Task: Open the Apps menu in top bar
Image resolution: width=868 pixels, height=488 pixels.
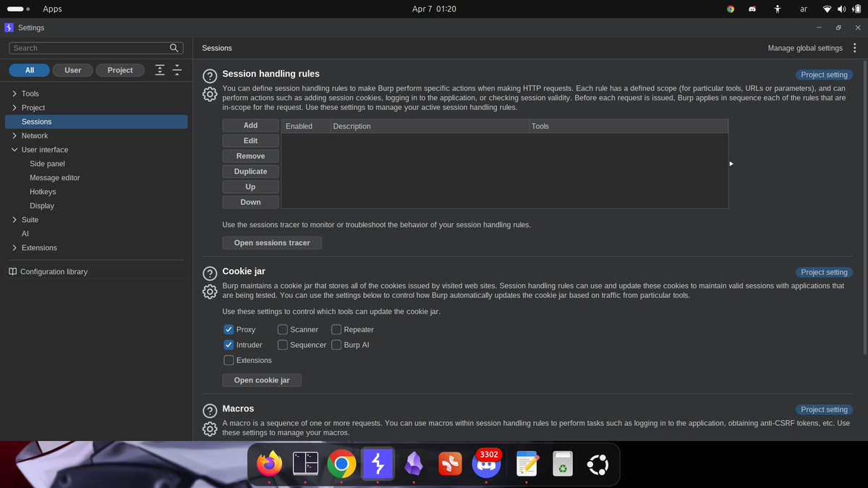Action: (52, 9)
